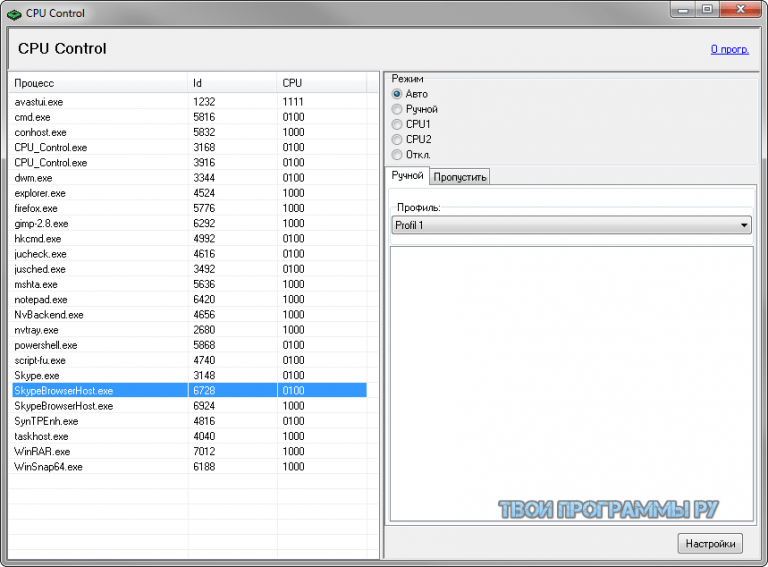Minimize the CPU Control window
Image resolution: width=768 pixels, height=567 pixels.
point(683,9)
